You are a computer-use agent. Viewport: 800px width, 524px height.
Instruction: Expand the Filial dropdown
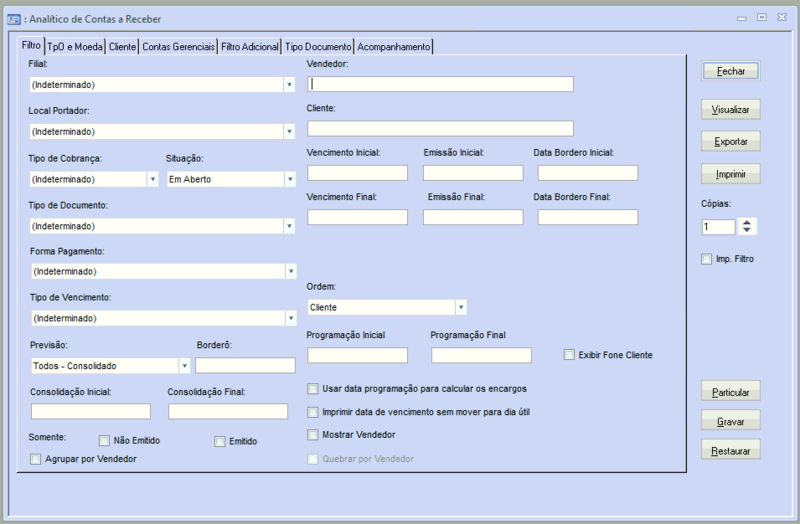coord(289,85)
